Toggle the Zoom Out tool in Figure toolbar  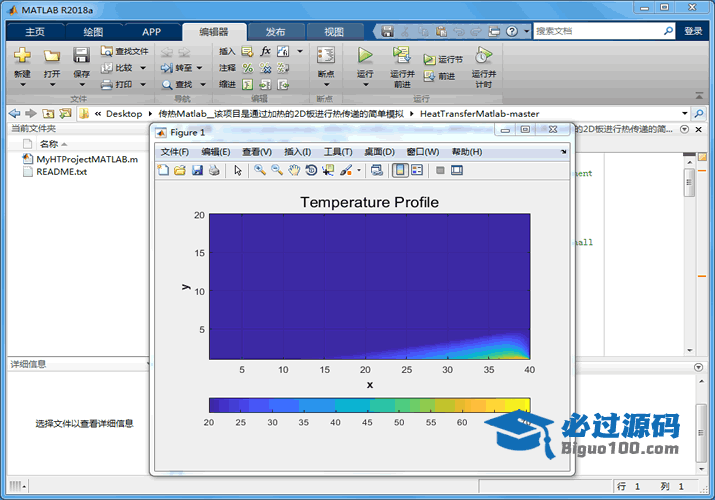277,170
